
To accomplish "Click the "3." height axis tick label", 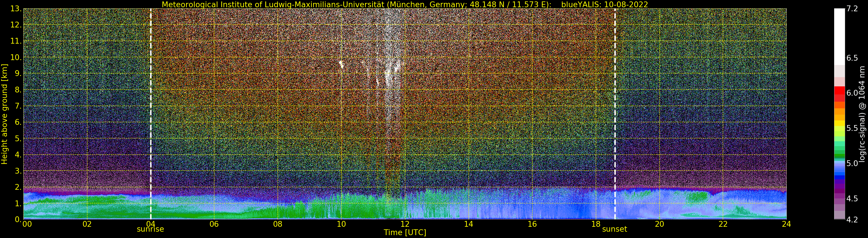I will coord(19,171).
